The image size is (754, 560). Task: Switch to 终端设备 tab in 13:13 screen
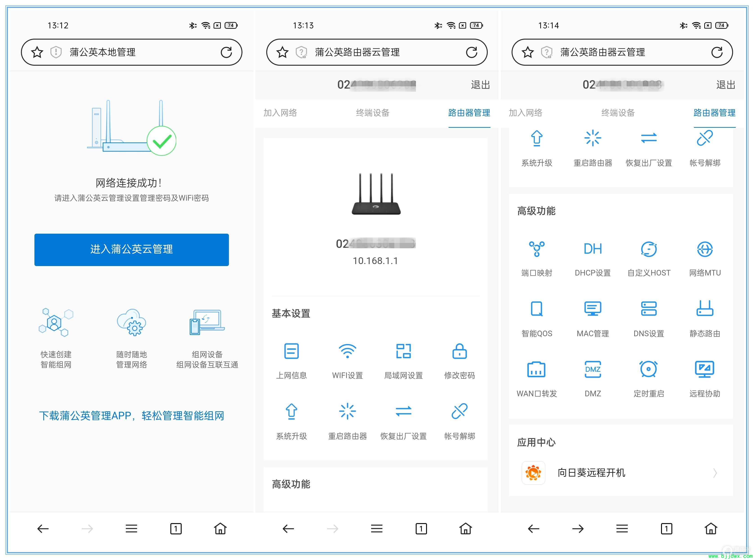click(x=372, y=112)
